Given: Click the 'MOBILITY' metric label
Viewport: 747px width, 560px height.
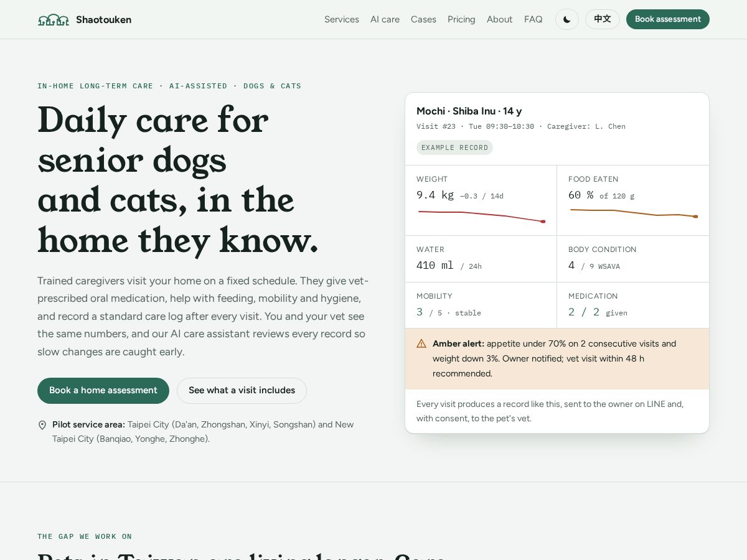Looking at the screenshot, I should [435, 296].
